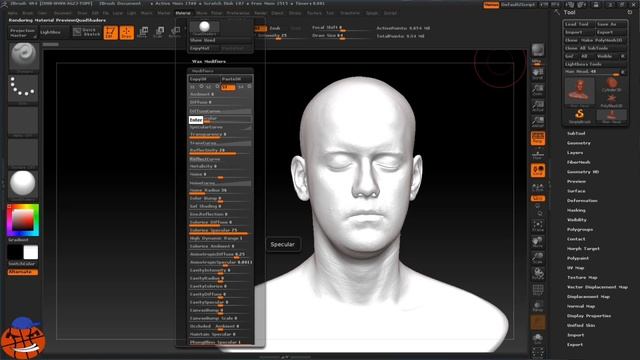Toggle Draw mode on the top shelf
640x360 pixels.
point(127,32)
